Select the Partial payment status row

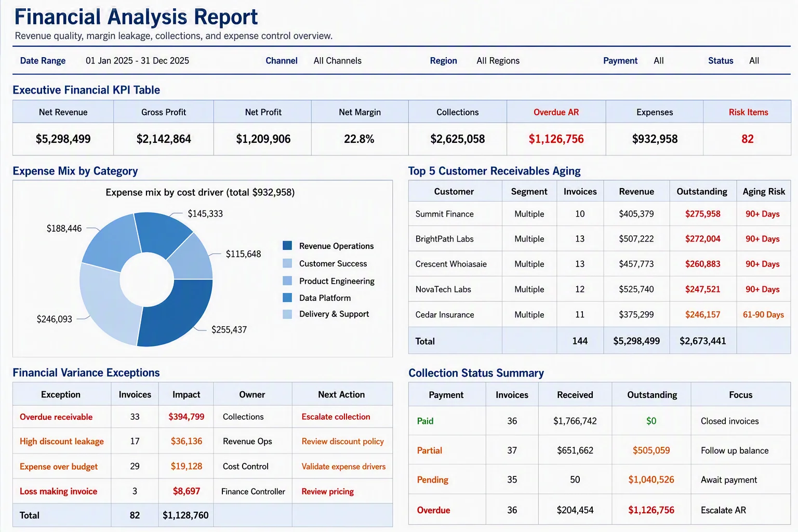(600, 450)
